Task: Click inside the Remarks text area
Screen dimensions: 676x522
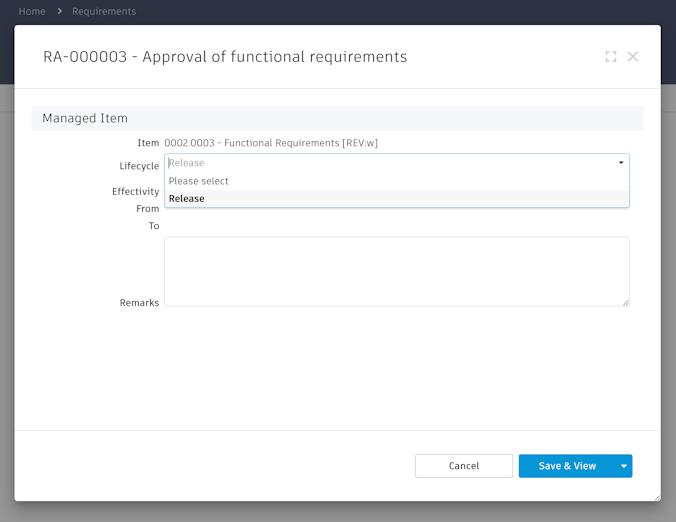Action: [x=396, y=271]
